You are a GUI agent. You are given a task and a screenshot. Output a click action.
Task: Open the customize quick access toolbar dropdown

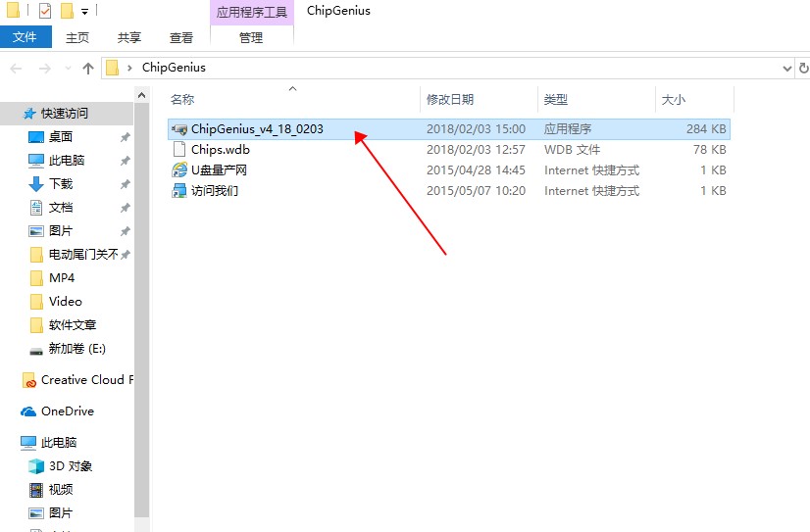point(84,12)
